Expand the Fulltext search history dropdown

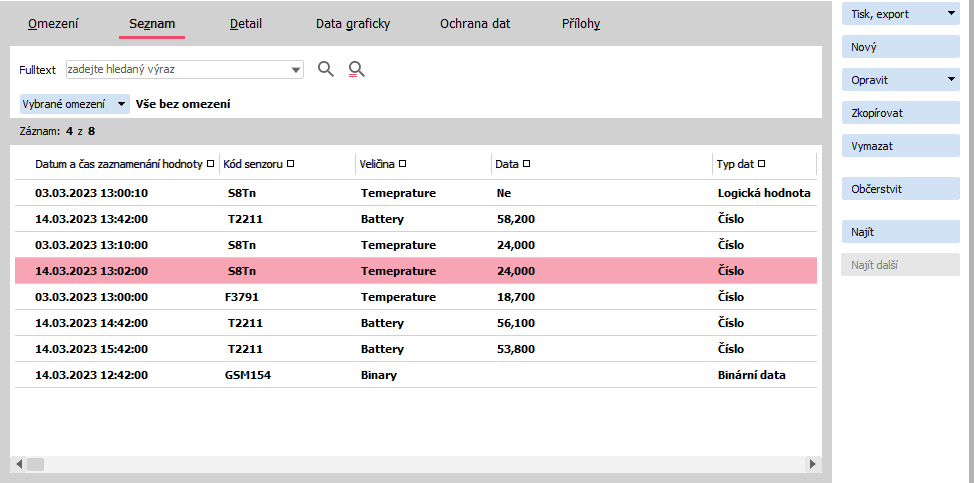pyautogui.click(x=296, y=70)
